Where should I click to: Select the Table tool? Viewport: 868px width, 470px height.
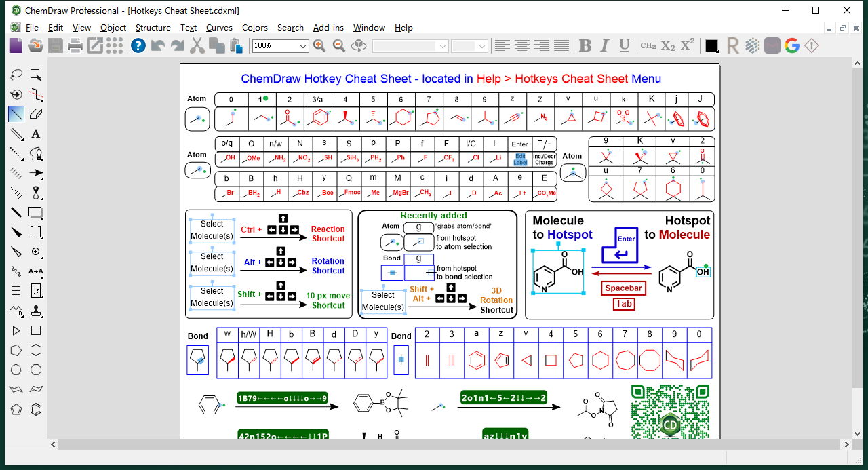pyautogui.click(x=16, y=291)
